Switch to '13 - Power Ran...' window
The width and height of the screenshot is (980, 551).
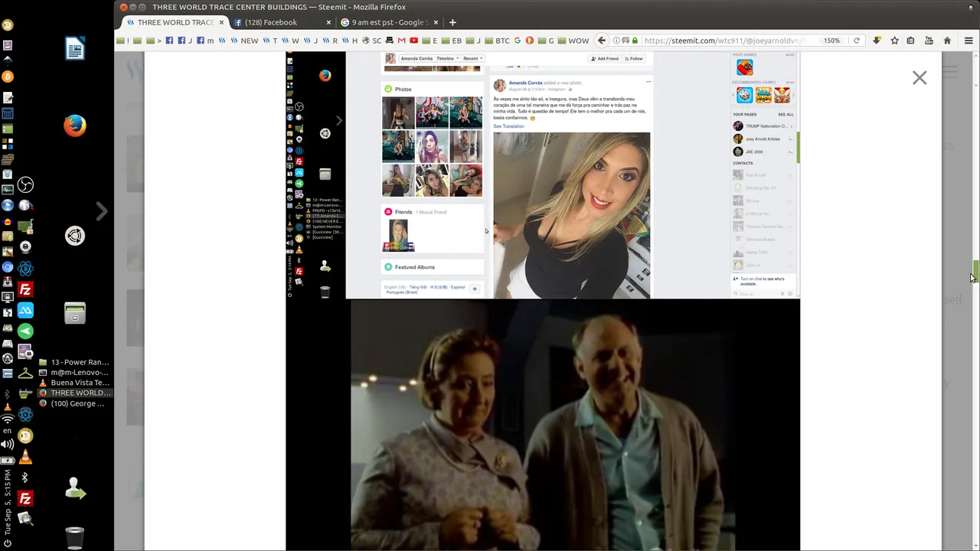pos(74,362)
